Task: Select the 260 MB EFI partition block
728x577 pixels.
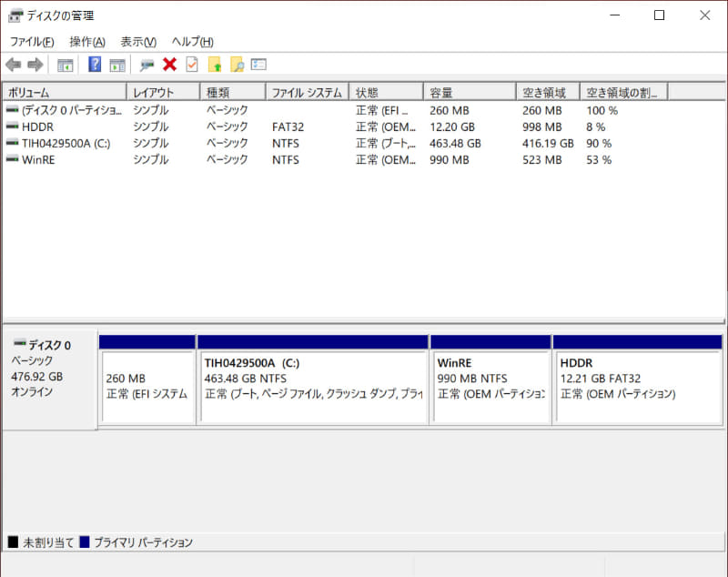Action: click(x=147, y=380)
